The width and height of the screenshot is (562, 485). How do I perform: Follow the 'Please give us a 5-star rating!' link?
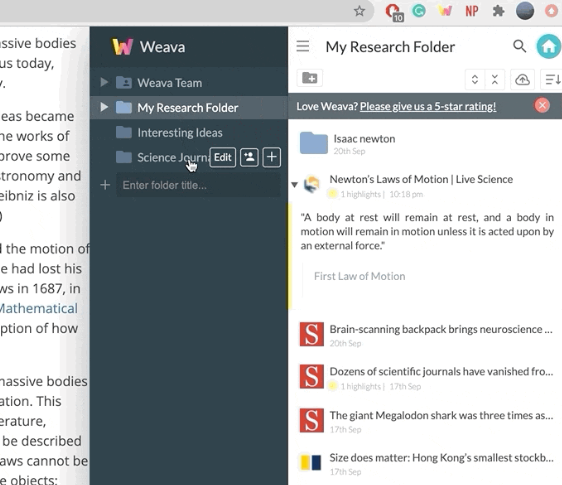point(428,106)
